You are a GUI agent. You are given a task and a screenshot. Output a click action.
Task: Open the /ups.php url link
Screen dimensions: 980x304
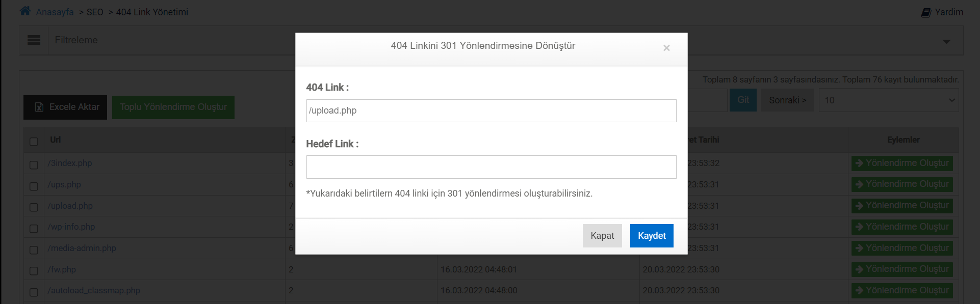(x=64, y=184)
